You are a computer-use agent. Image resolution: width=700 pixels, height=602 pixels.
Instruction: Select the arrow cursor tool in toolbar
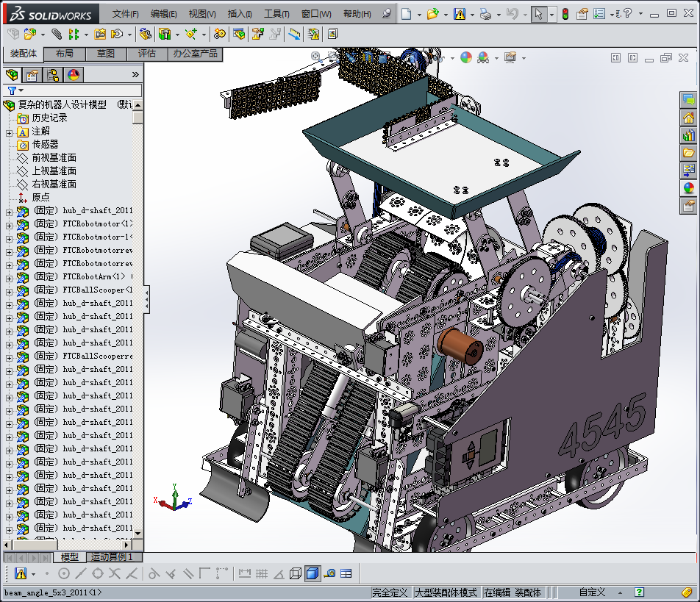pos(539,14)
